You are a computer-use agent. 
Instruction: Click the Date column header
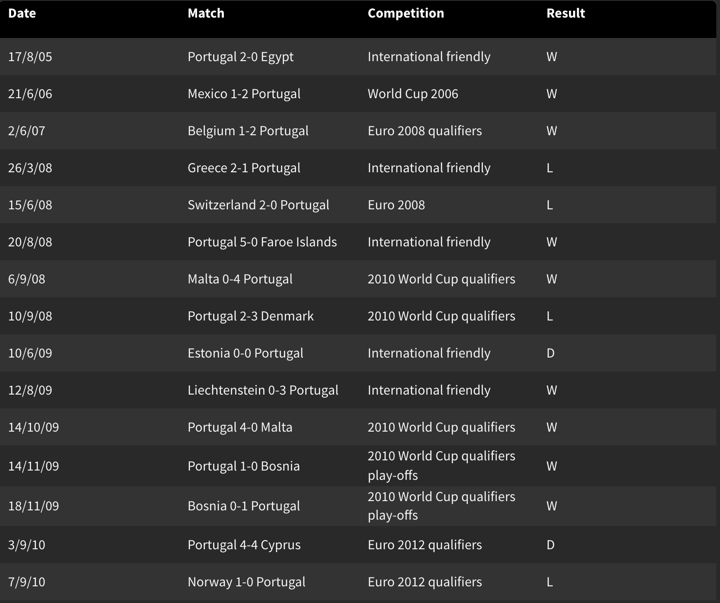click(22, 13)
